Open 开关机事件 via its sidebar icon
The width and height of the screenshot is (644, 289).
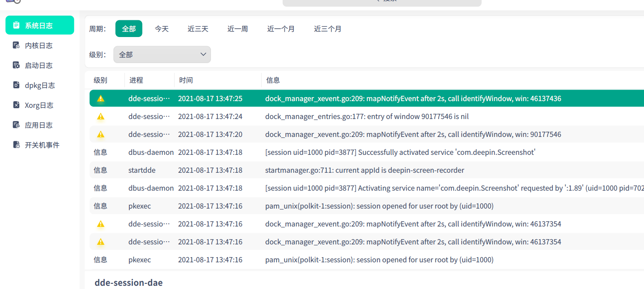(x=16, y=145)
